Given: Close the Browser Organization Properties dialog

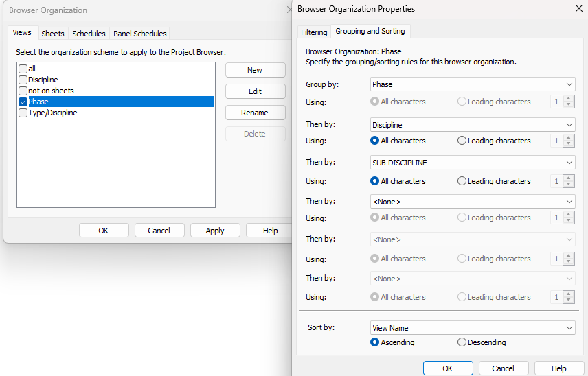Looking at the screenshot, I should (579, 8).
